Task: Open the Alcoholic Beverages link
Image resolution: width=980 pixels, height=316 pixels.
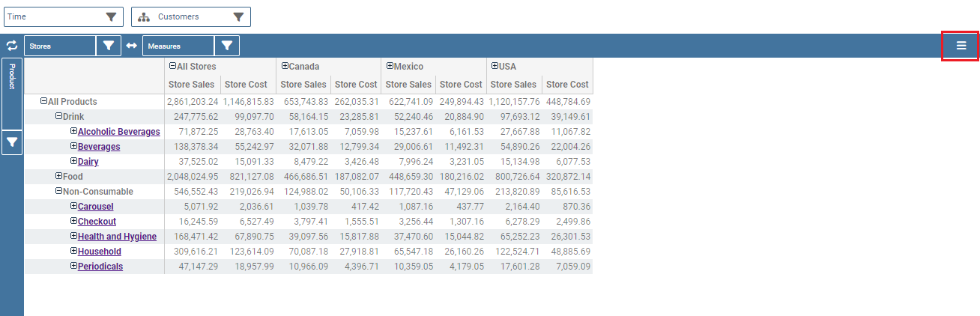Action: point(118,132)
